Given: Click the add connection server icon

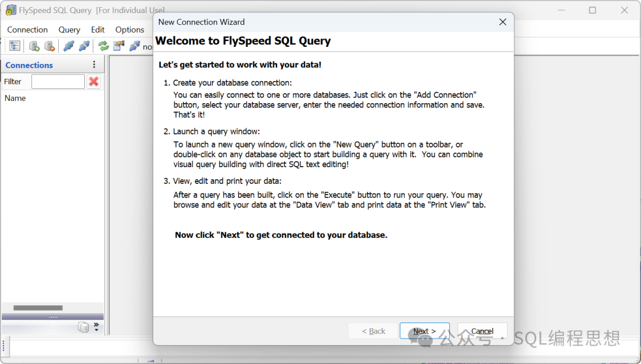Looking at the screenshot, I should (x=34, y=46).
